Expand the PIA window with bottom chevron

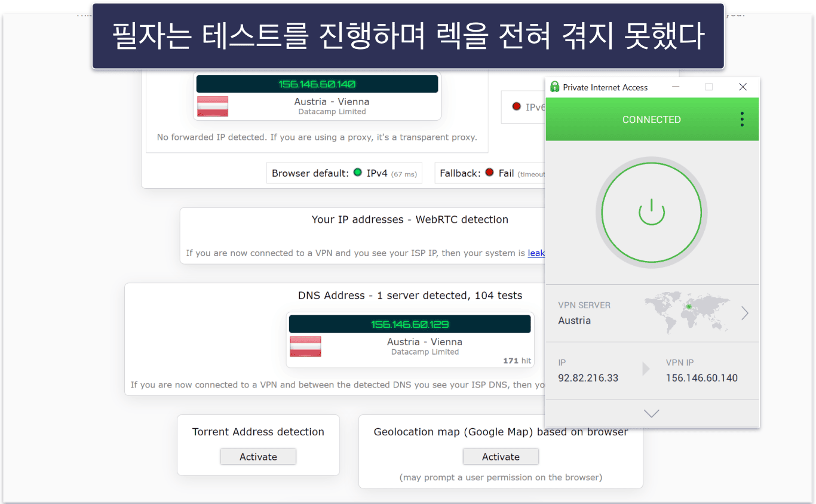pyautogui.click(x=652, y=413)
